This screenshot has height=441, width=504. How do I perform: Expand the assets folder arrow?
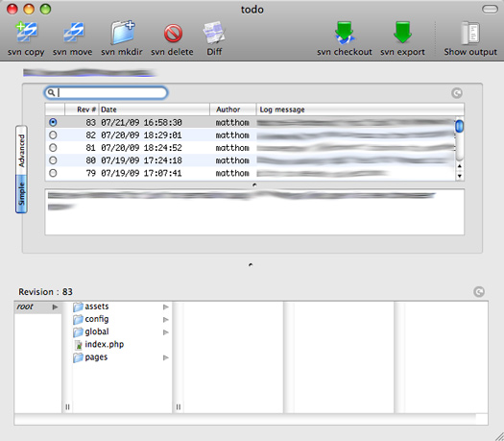point(166,306)
